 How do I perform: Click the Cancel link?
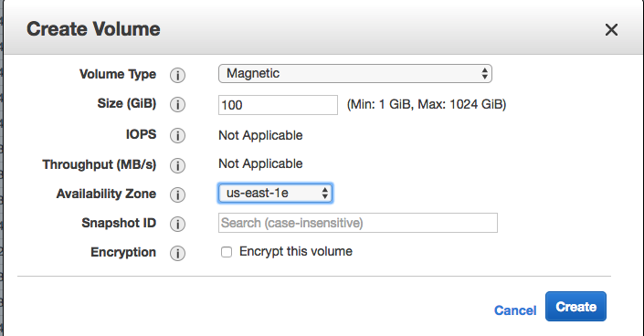[x=515, y=310]
